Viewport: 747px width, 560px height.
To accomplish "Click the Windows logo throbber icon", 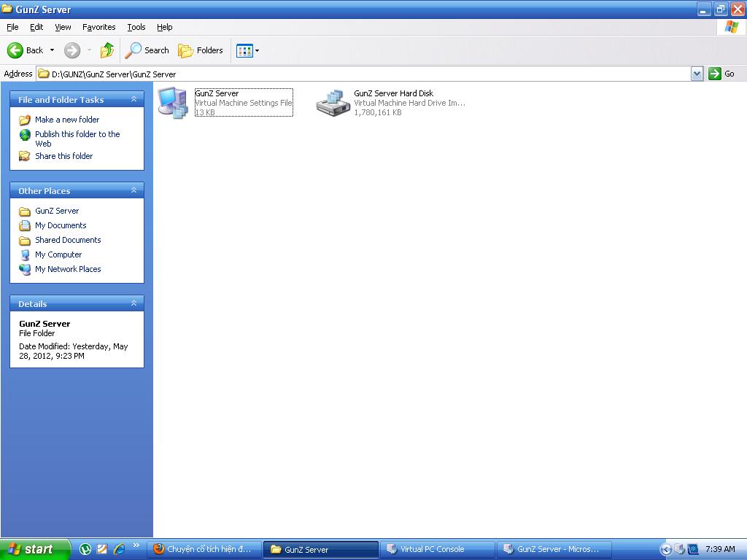I will 731,27.
